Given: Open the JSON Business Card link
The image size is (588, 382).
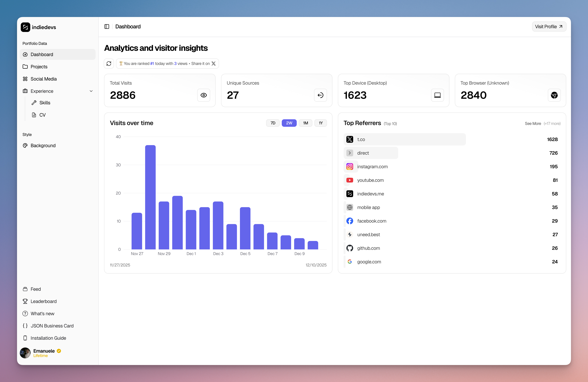Looking at the screenshot, I should tap(52, 326).
